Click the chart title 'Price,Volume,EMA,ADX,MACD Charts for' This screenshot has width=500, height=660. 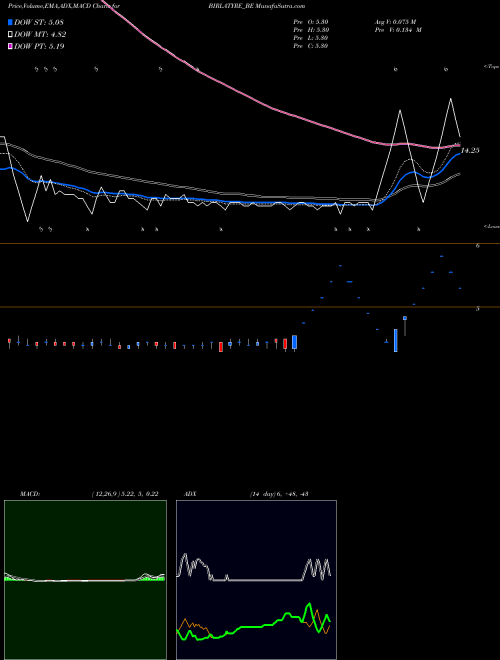[64, 6]
